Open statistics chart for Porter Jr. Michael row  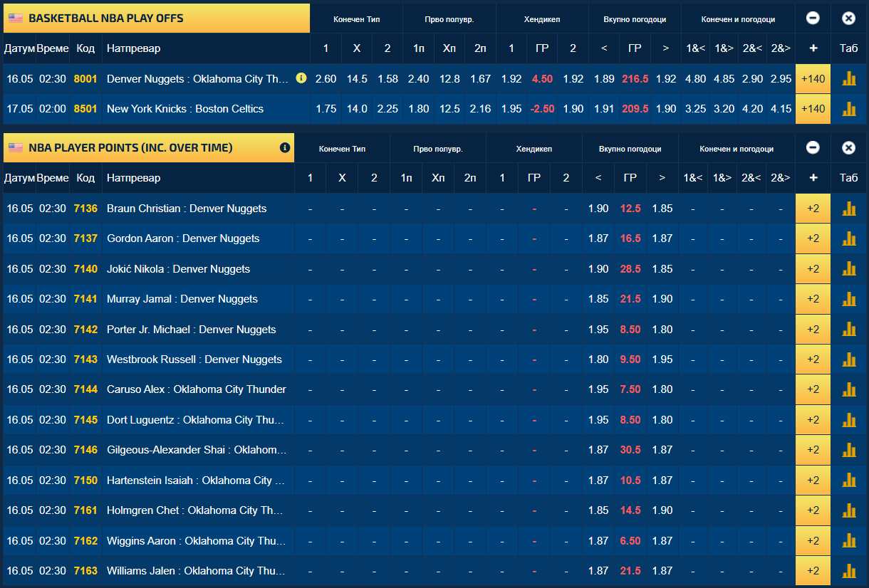848,330
